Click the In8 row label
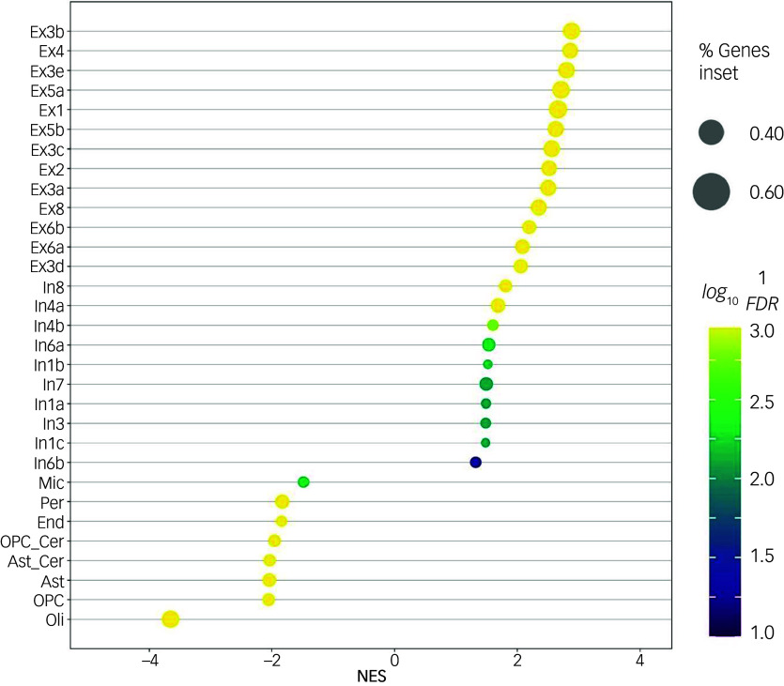Screen dimensions: 784x686 coord(54,287)
